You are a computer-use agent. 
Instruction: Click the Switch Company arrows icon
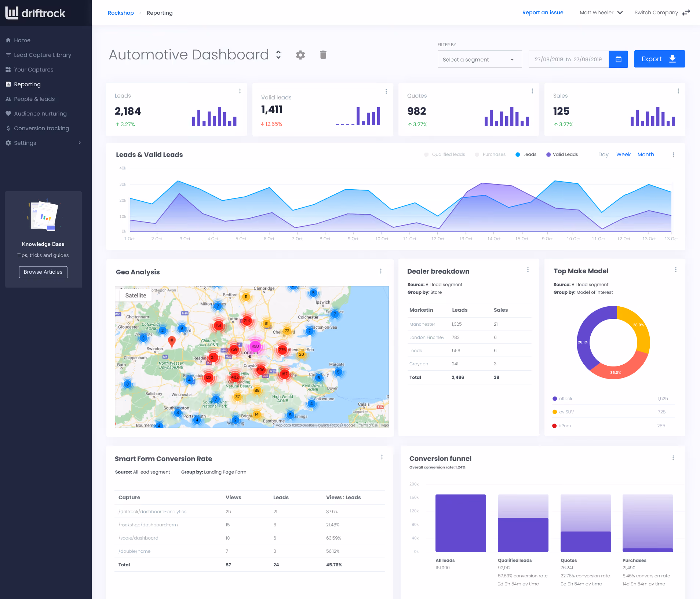(x=686, y=13)
